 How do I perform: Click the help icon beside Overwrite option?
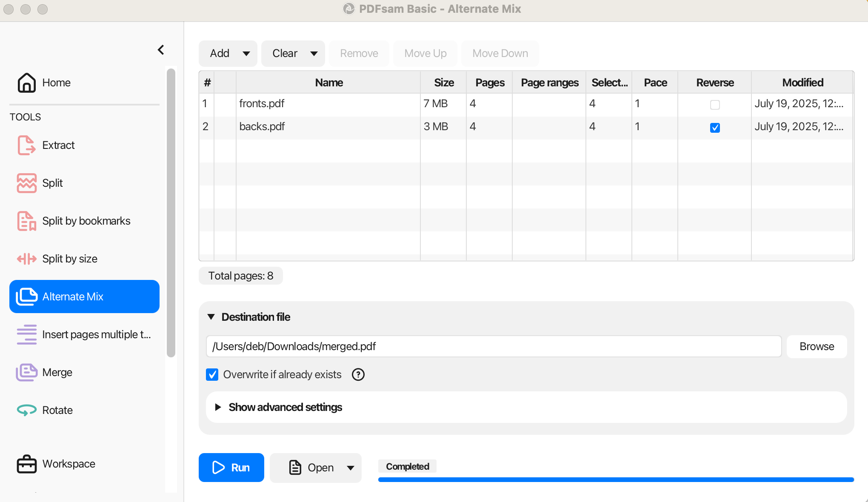pos(358,374)
